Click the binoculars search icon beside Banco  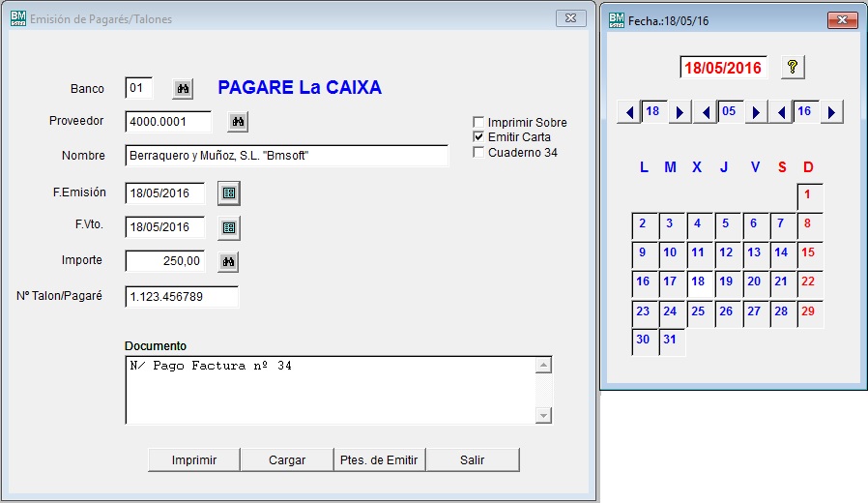pyautogui.click(x=183, y=89)
